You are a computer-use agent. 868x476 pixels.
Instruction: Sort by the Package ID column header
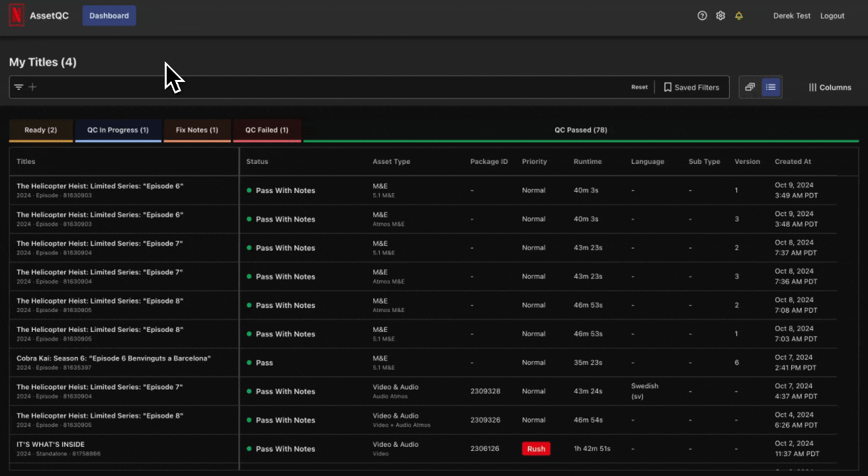pyautogui.click(x=489, y=161)
